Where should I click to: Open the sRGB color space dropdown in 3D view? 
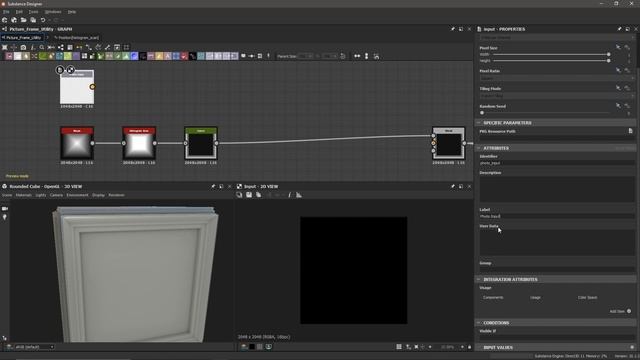pyautogui.click(x=34, y=347)
